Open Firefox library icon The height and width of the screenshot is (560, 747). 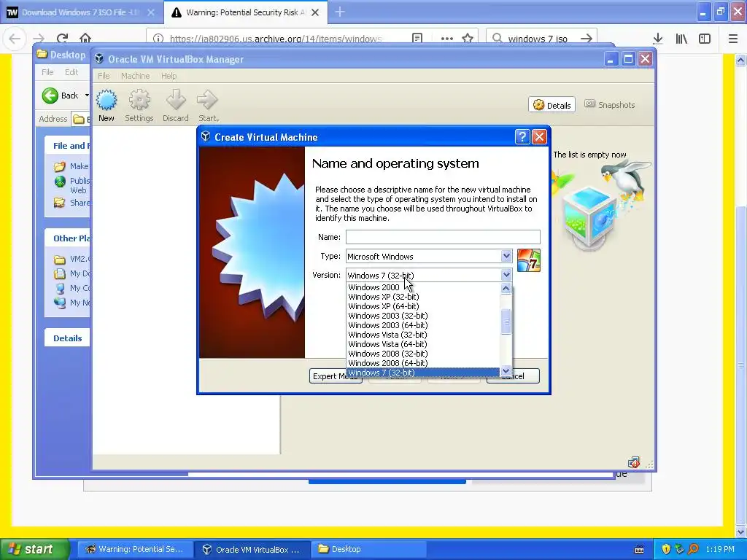(681, 38)
